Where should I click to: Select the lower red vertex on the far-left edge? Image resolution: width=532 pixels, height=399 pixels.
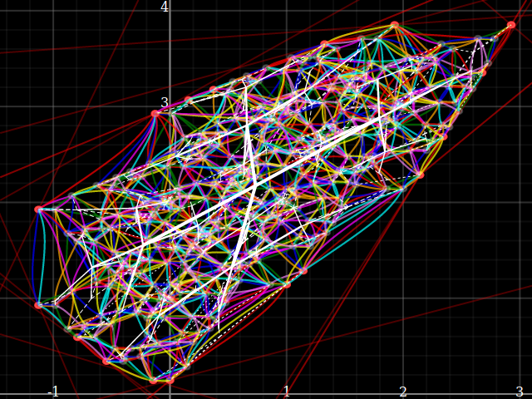coord(38,305)
